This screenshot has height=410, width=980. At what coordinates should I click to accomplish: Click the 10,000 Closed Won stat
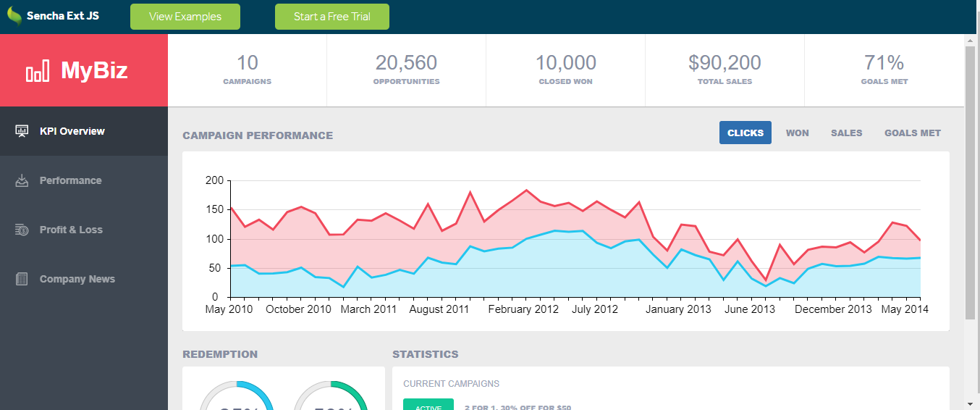pyautogui.click(x=566, y=70)
